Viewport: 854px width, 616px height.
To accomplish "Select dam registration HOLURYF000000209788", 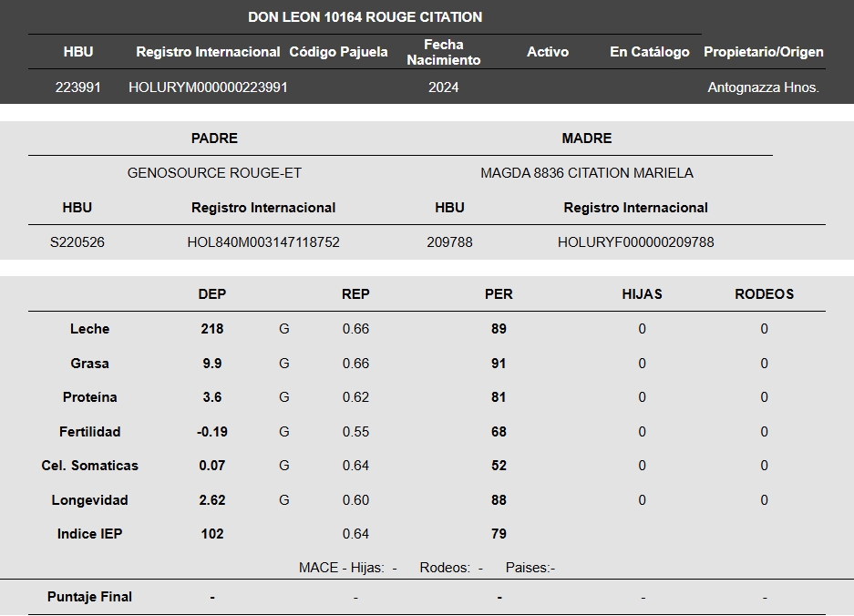I will coord(635,242).
